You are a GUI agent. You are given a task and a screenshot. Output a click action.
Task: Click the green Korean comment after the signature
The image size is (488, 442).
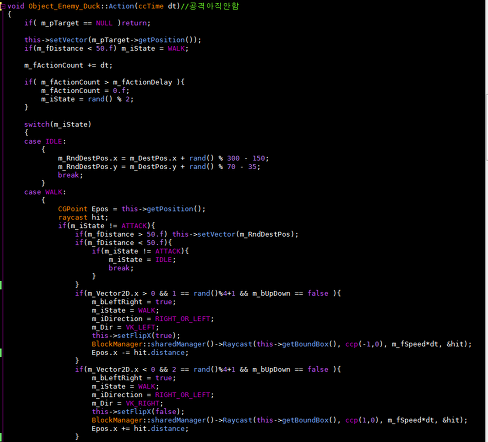[210, 6]
